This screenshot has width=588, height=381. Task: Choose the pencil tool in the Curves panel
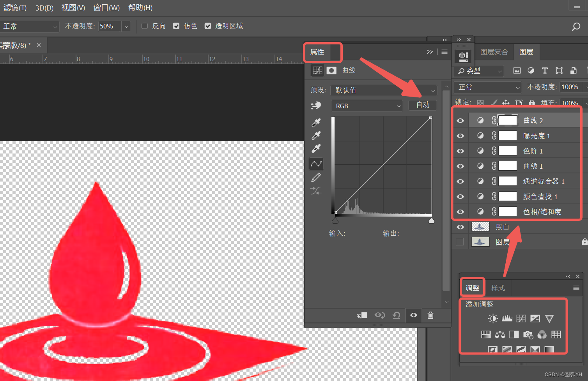point(316,177)
